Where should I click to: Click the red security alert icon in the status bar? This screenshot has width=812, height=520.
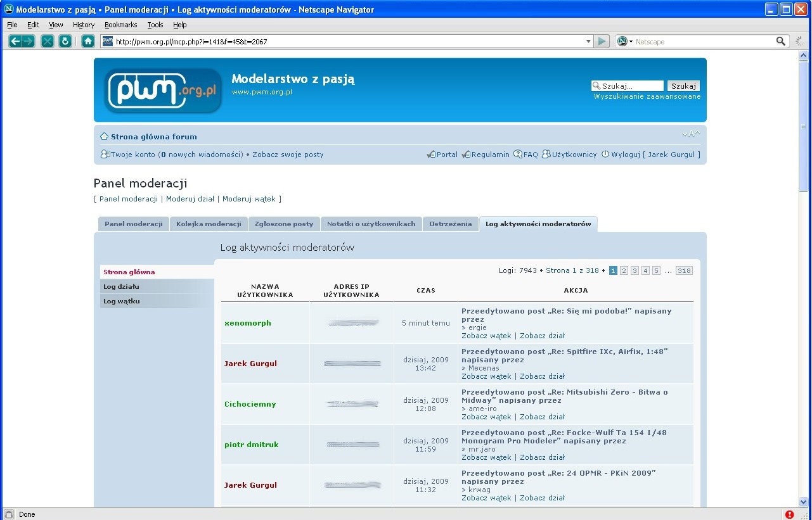click(789, 514)
